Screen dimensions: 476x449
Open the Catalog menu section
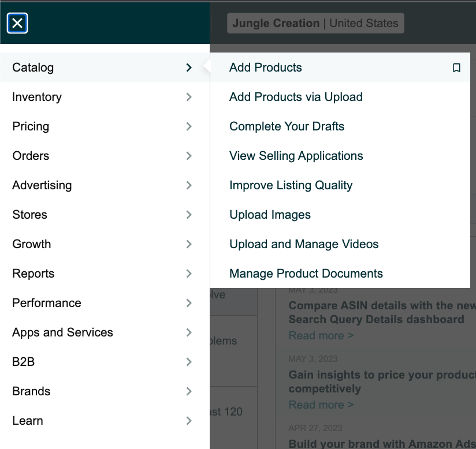pos(105,68)
